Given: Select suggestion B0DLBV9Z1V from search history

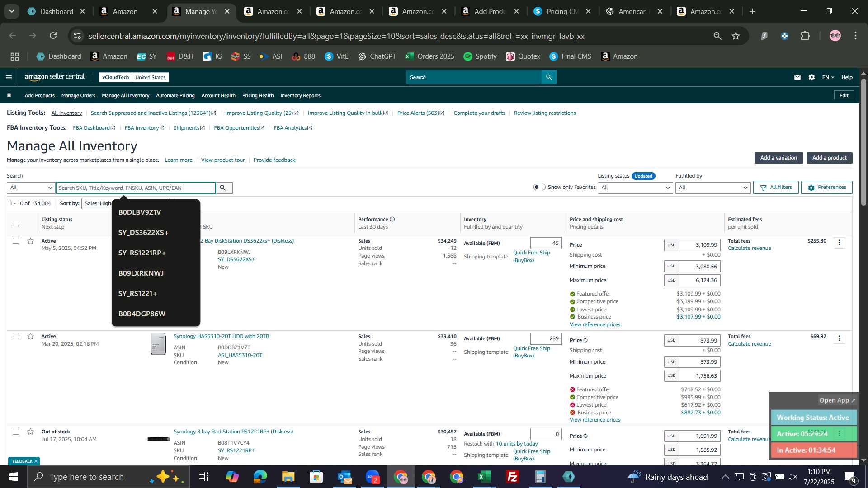Looking at the screenshot, I should [x=156, y=212].
